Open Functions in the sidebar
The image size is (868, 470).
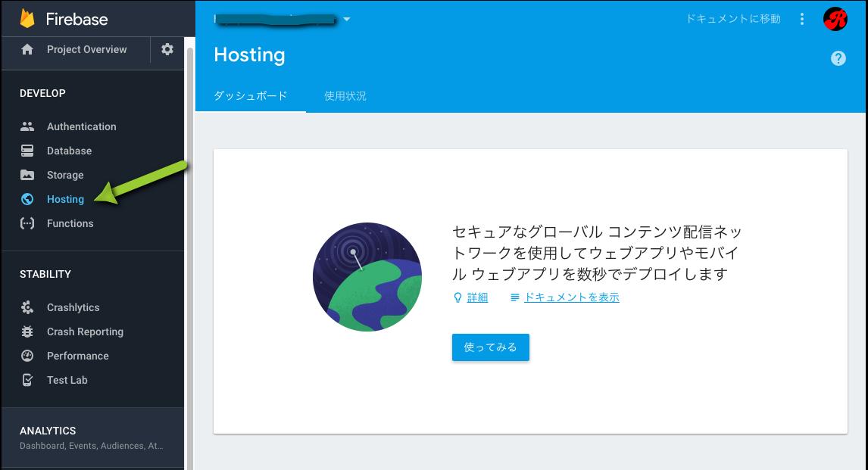tap(70, 223)
